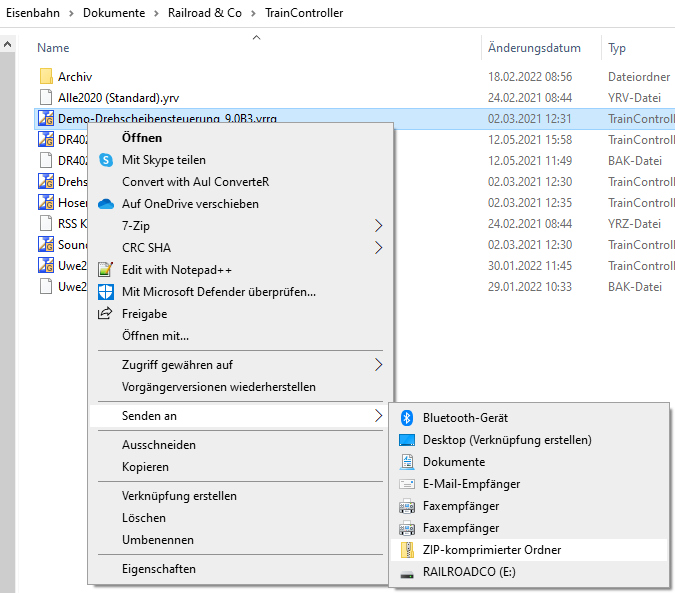Choose Umbenennen in context menu
This screenshot has width=675, height=593.
coord(156,540)
